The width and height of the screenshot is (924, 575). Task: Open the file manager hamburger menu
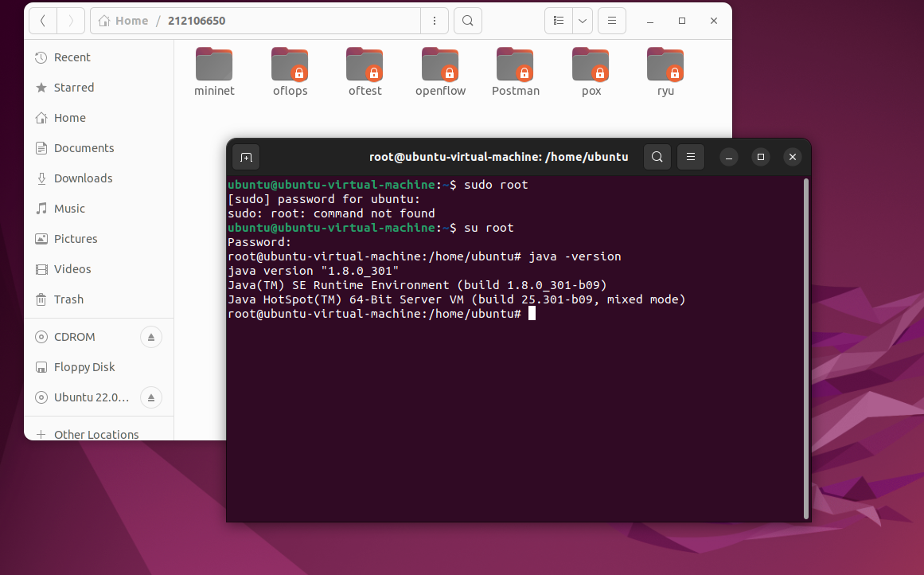(612, 21)
